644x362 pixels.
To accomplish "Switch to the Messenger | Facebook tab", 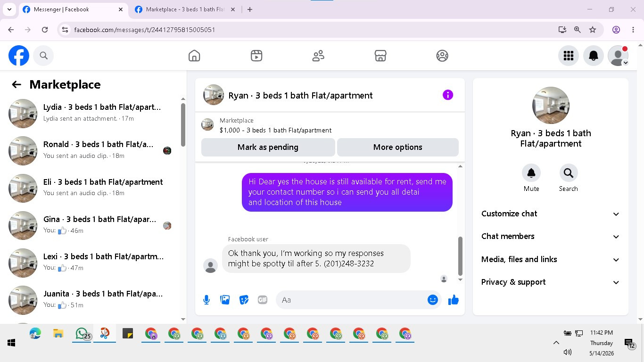I will tap(73, 9).
